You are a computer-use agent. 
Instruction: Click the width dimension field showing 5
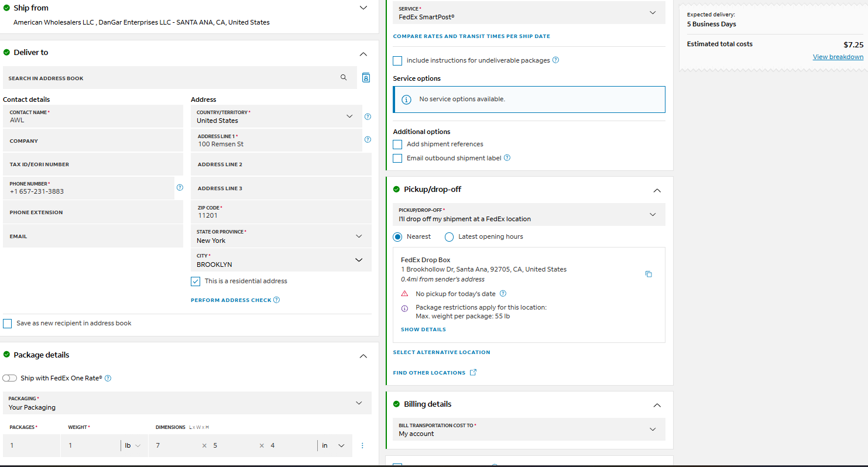pyautogui.click(x=234, y=445)
